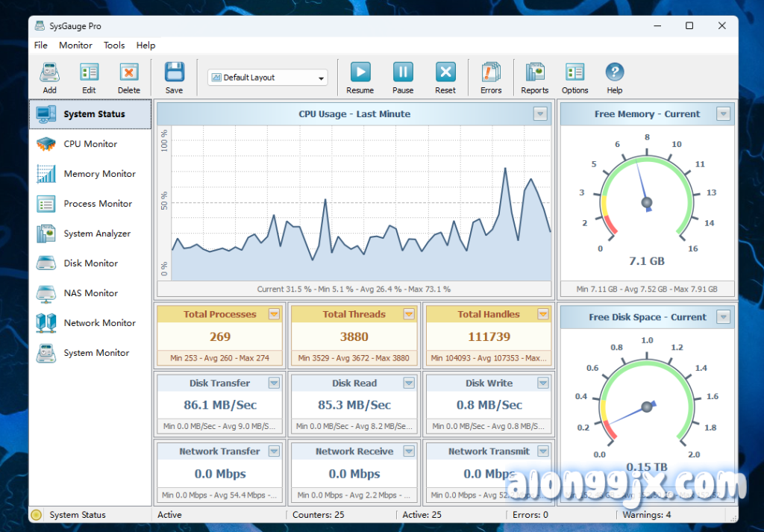The height and width of the screenshot is (532, 764).
Task: Expand the CPU Usage panel dropdown arrow
Action: click(x=540, y=114)
